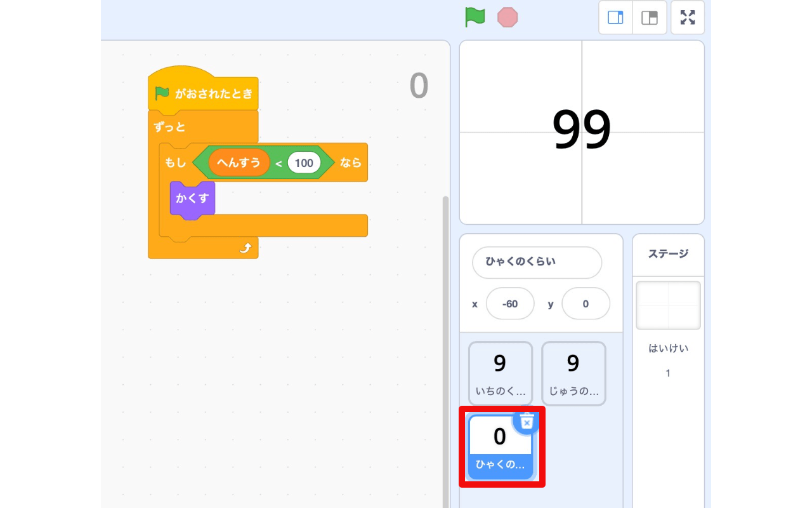Switch to large stage layout
The image size is (812, 508).
650,17
